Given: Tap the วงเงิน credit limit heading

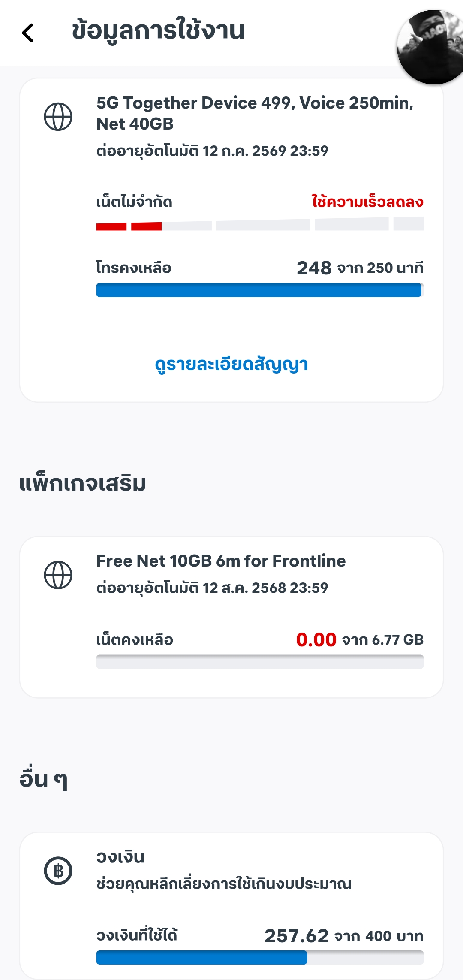Looking at the screenshot, I should click(120, 857).
